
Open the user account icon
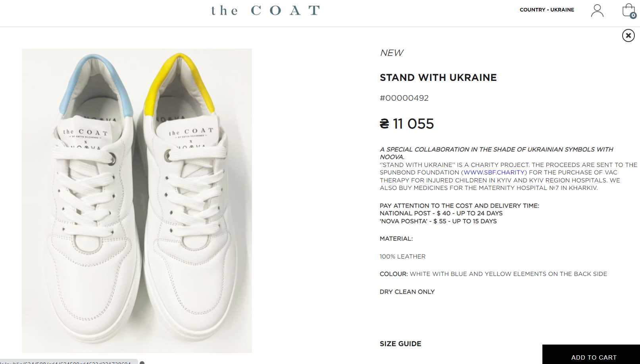click(597, 11)
